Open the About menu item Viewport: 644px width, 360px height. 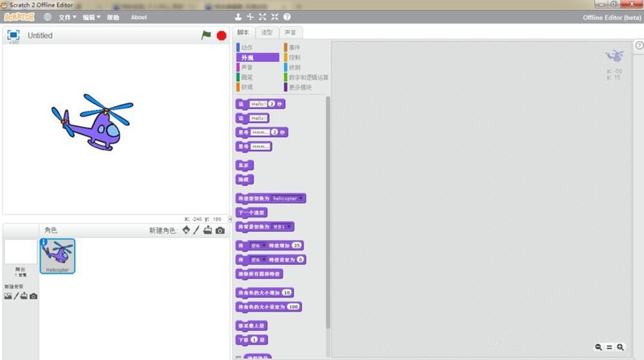[x=138, y=17]
